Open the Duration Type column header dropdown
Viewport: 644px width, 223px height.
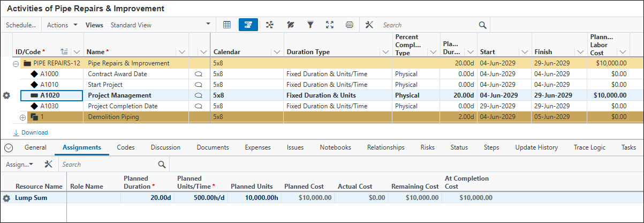385,52
